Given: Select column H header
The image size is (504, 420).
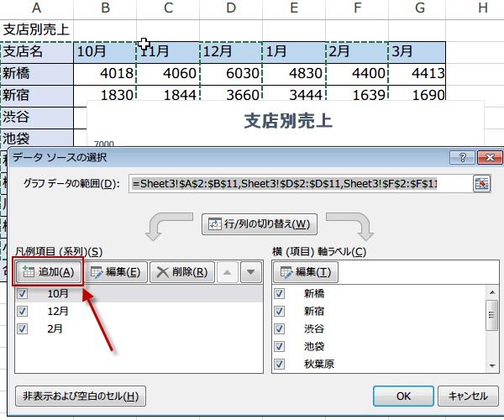Looking at the screenshot, I should point(475,8).
